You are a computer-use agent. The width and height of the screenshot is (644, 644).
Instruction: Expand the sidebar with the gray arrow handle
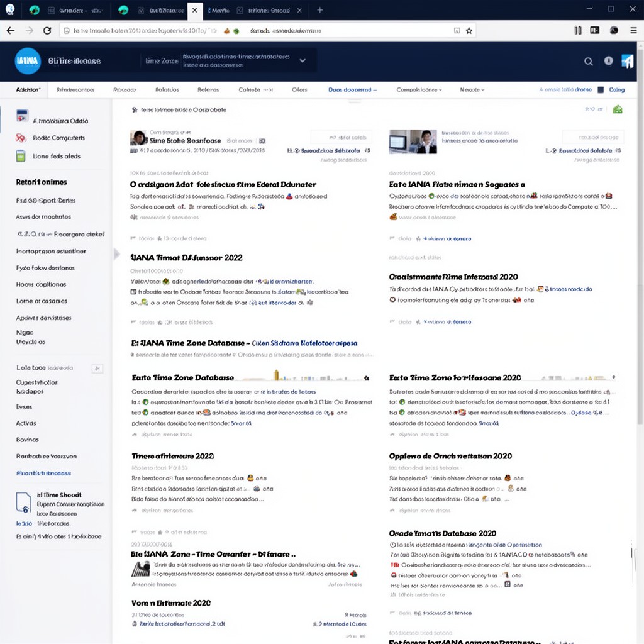116,254
